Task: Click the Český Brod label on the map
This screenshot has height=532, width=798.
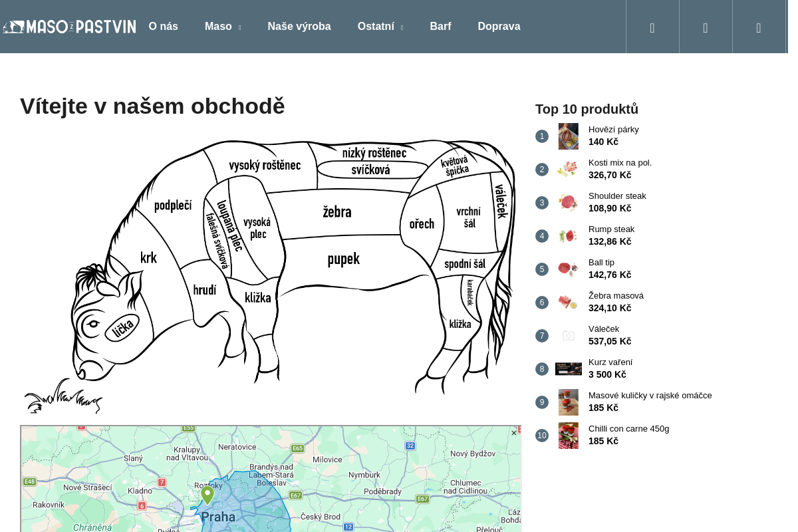Action: click(x=321, y=517)
